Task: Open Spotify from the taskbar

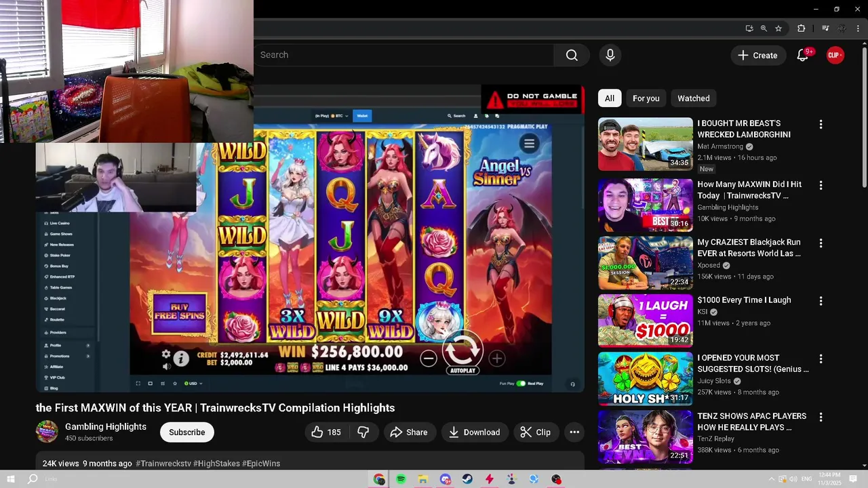Action: [401, 479]
